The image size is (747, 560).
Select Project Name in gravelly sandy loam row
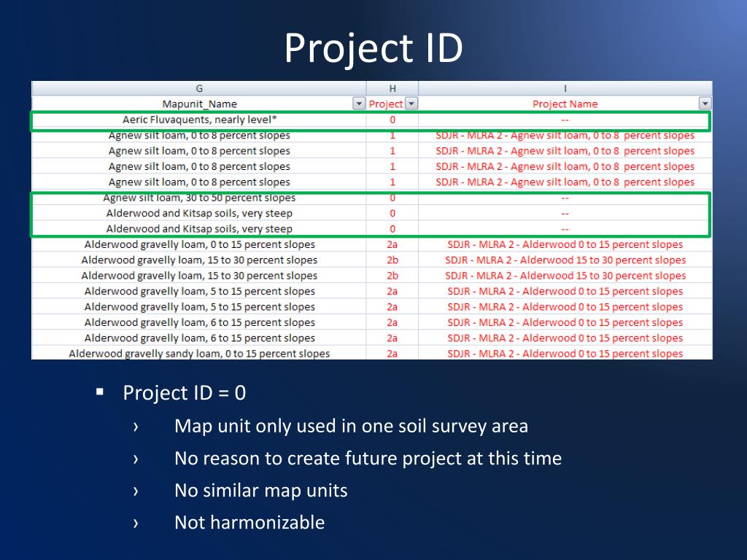click(565, 354)
